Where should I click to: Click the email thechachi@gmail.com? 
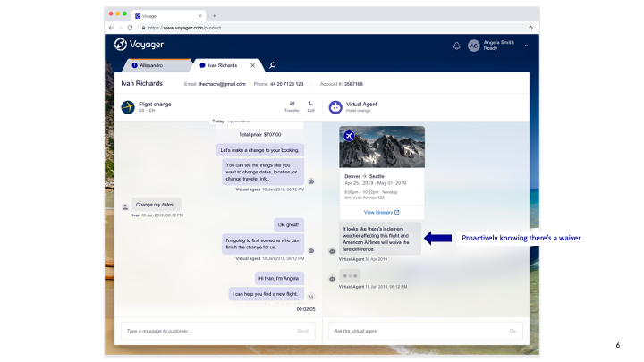[x=222, y=84]
